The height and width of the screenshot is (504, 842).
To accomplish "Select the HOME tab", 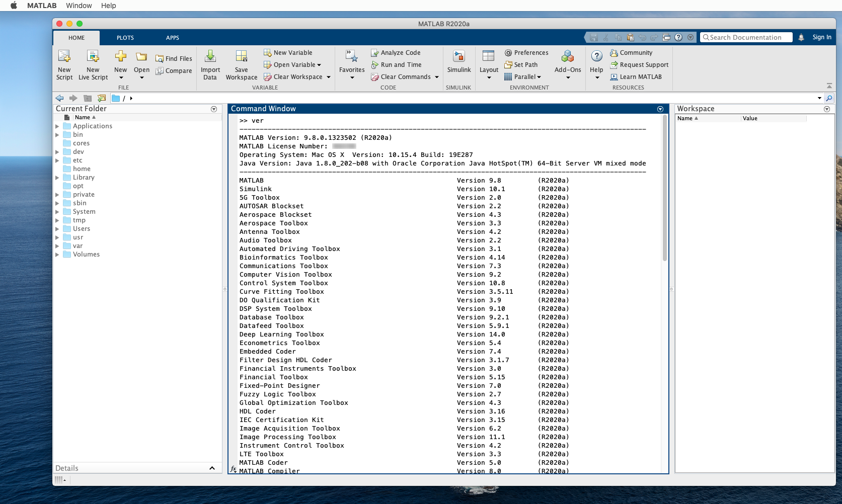I will (x=76, y=38).
